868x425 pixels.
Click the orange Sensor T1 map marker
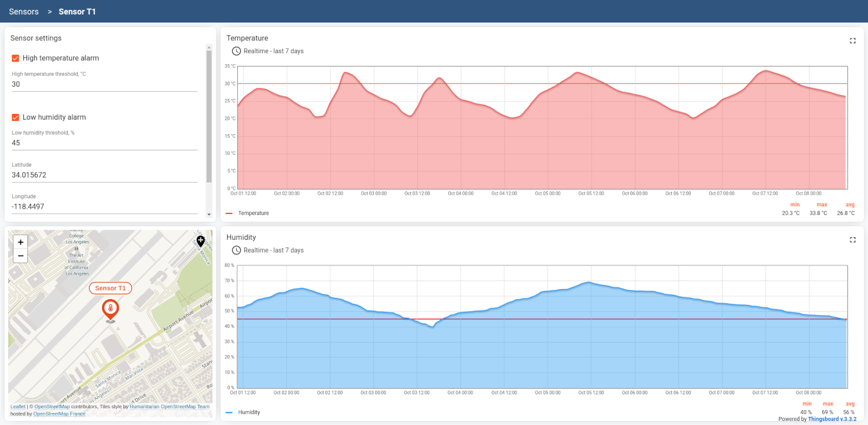pos(110,309)
